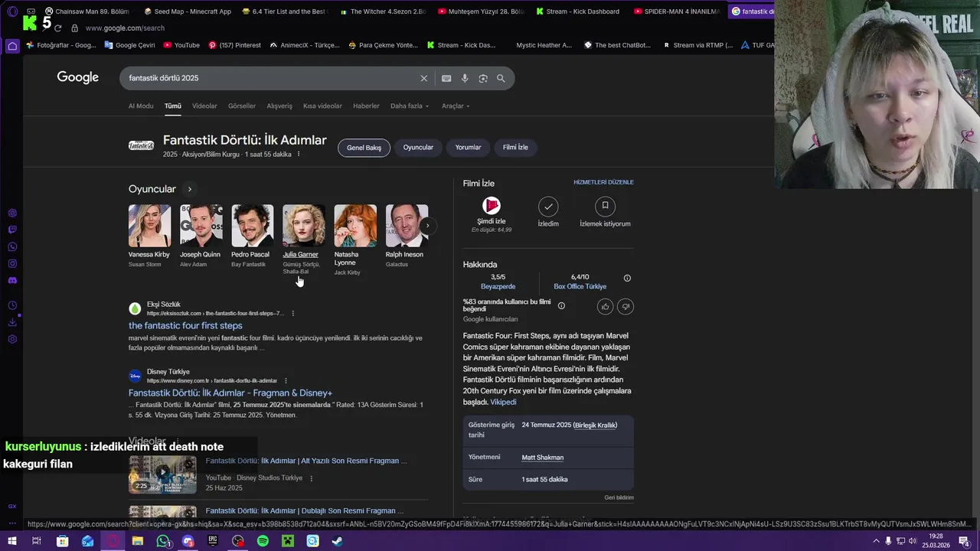The height and width of the screenshot is (551, 980).
Task: Switch to Videolar search tab
Action: pos(204,106)
